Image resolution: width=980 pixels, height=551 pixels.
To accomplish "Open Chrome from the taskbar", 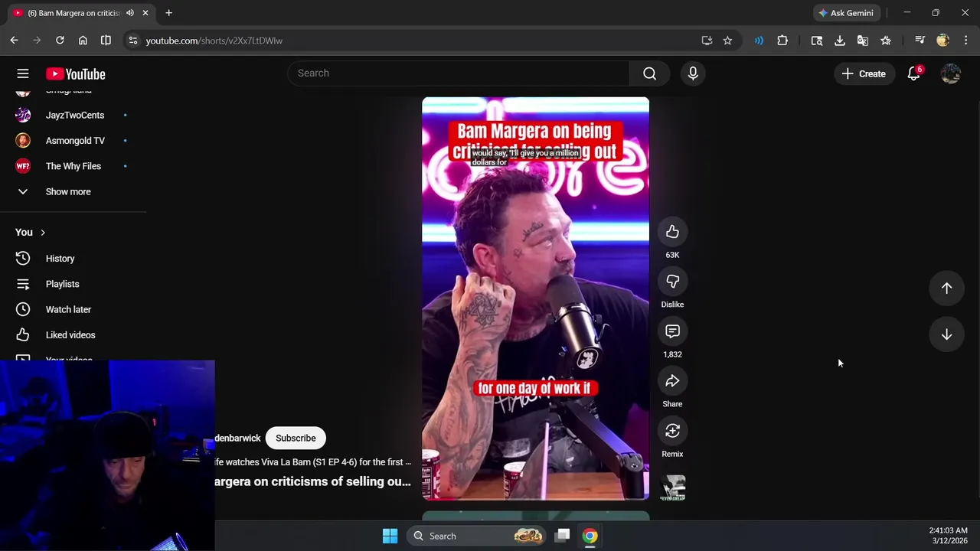I will (590, 536).
